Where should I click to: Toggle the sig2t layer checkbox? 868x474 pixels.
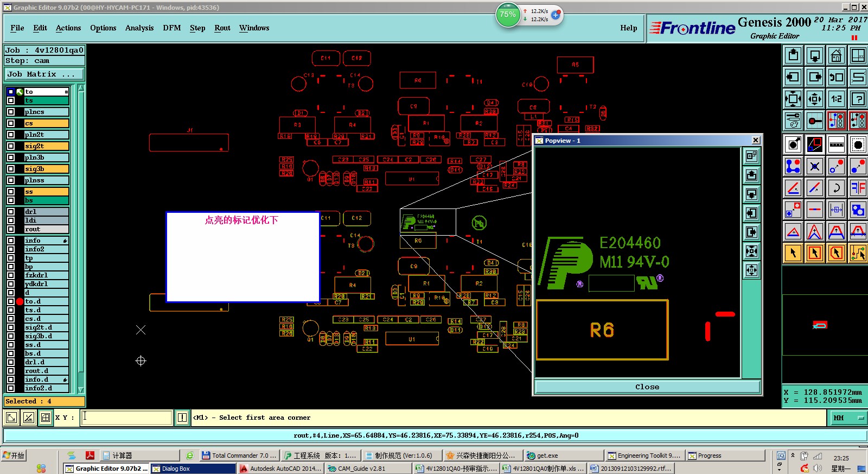point(11,146)
